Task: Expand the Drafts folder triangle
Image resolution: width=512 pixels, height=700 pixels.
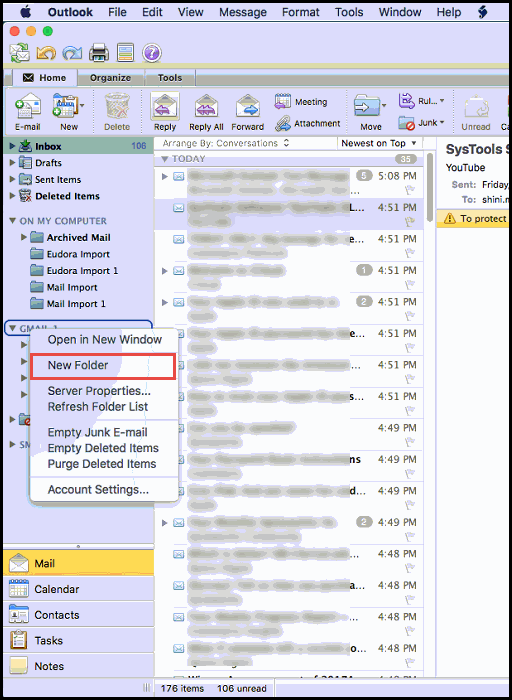Action: [x=12, y=163]
